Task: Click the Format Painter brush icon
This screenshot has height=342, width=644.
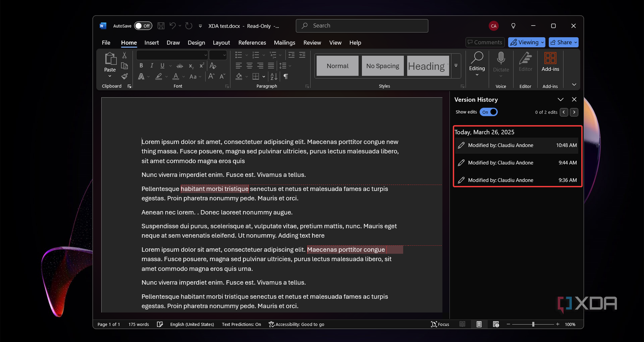Action: (125, 76)
